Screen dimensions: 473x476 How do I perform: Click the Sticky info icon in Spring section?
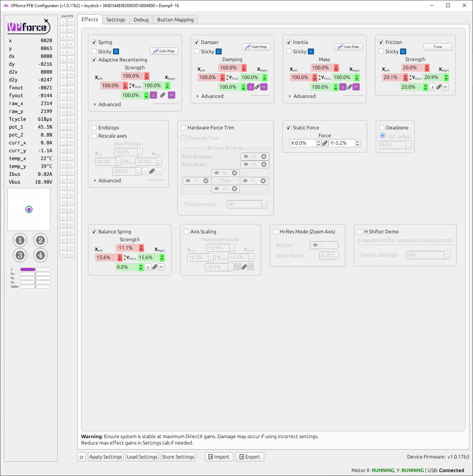tap(115, 51)
